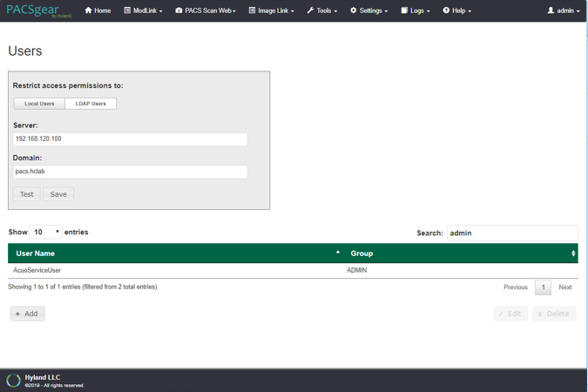
Task: Open the Image Link dropdown menu
Action: tap(272, 10)
